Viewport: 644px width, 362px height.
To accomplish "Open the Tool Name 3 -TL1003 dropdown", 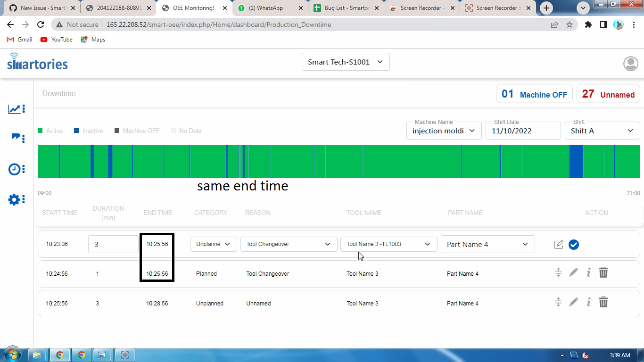I will (389, 244).
